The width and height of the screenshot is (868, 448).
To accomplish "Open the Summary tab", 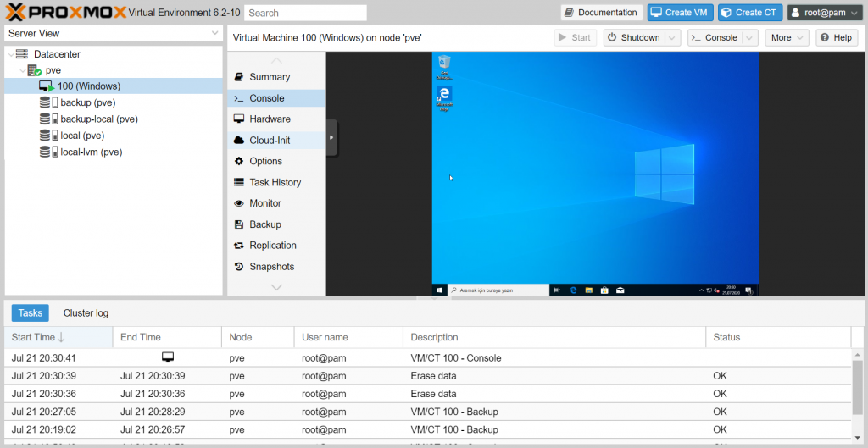I will [x=276, y=77].
